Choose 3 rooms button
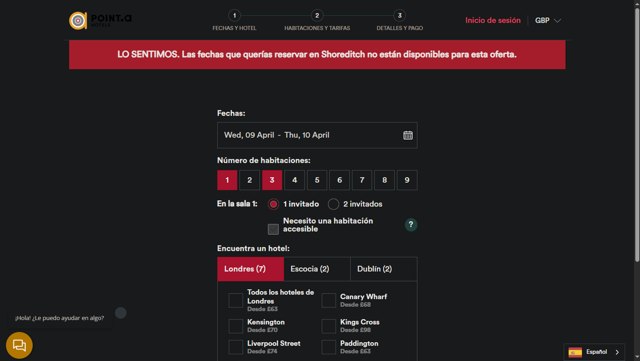This screenshot has width=640, height=361. (272, 180)
